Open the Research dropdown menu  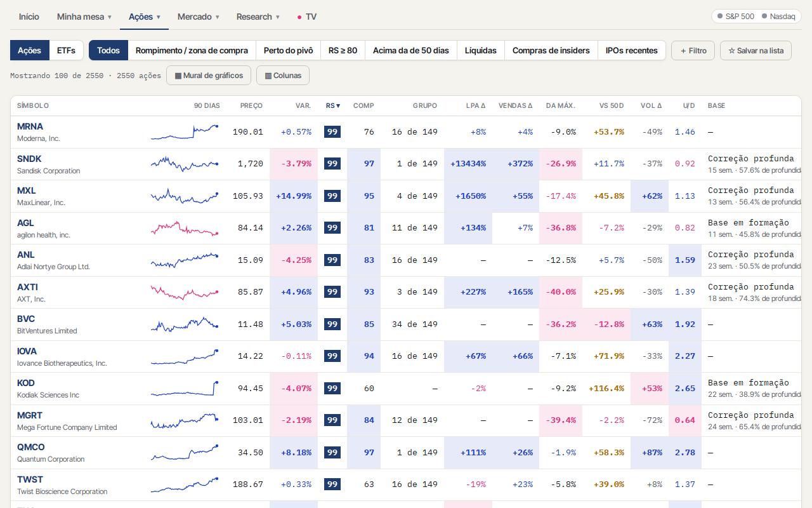[x=258, y=17]
